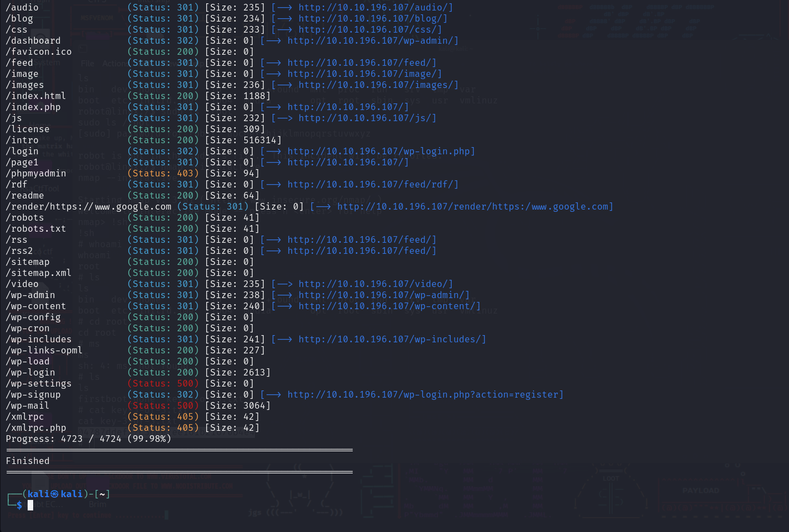Select the 'Progress: 4723 / 4724 (99.98%)' line
The width and height of the screenshot is (789, 532).
pos(88,439)
